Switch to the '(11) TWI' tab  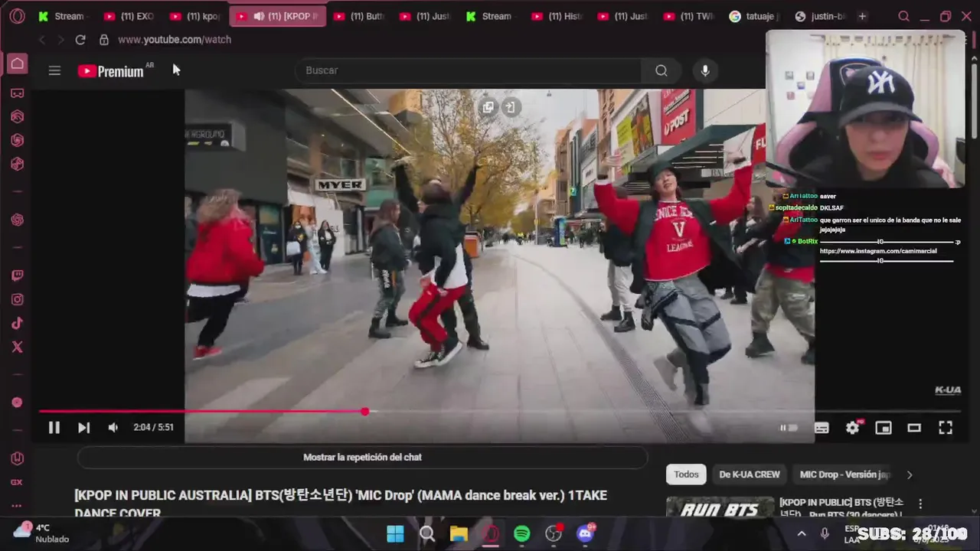click(x=689, y=16)
